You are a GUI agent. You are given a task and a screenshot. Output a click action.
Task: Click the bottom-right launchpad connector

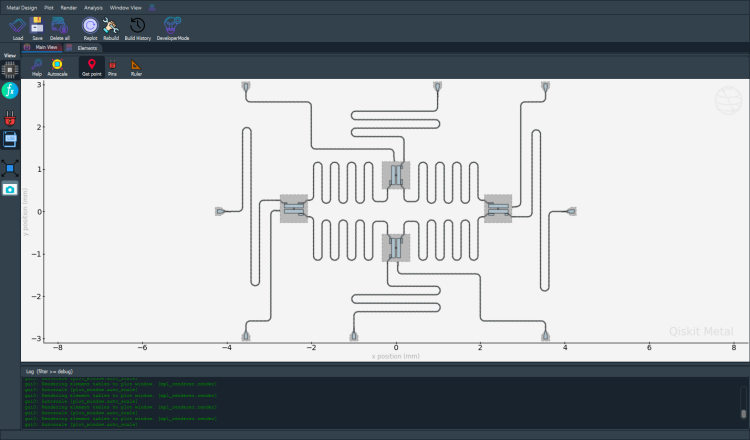click(x=545, y=336)
